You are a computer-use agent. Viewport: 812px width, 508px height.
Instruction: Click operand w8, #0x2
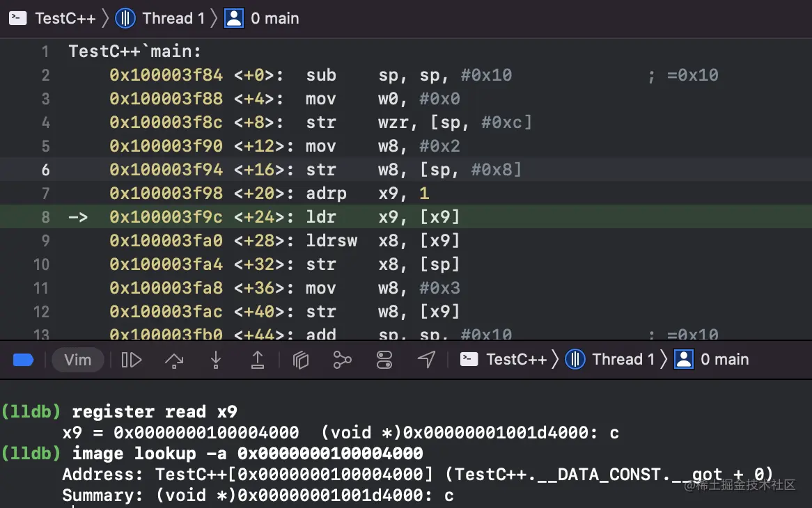coord(419,146)
